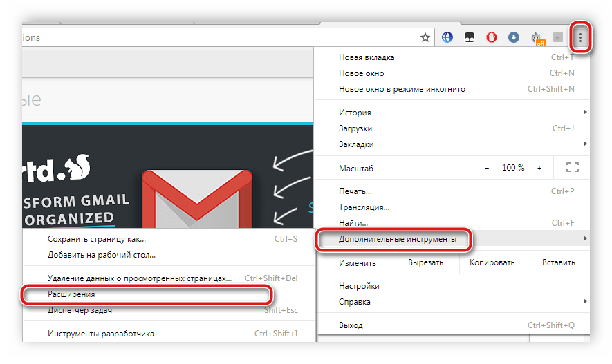Open Настройки from the menu
612x364 pixels.
tap(453, 286)
